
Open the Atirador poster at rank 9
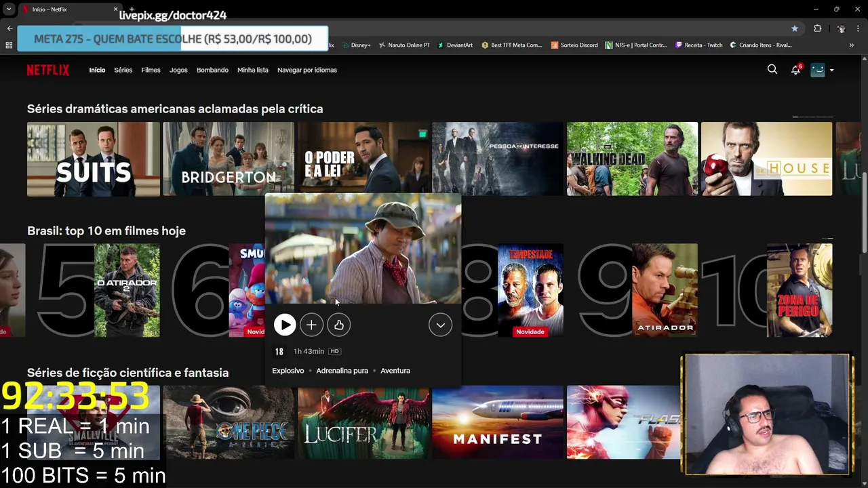(665, 290)
